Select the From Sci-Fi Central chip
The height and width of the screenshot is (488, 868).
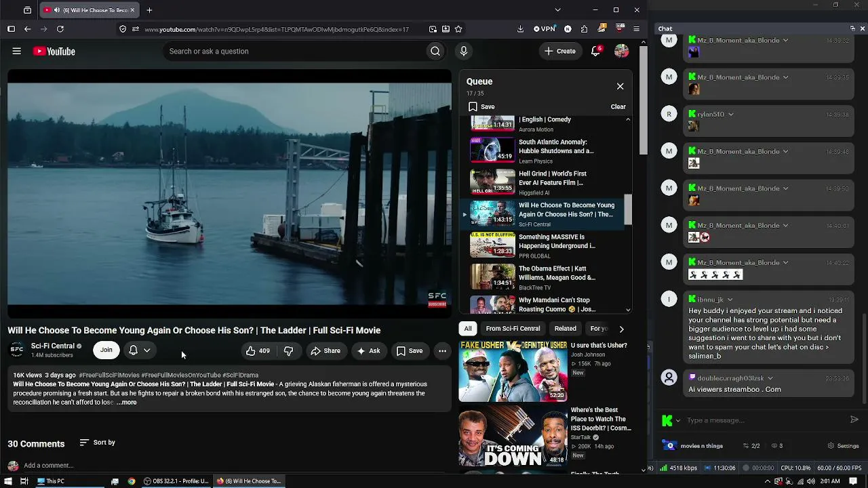513,329
